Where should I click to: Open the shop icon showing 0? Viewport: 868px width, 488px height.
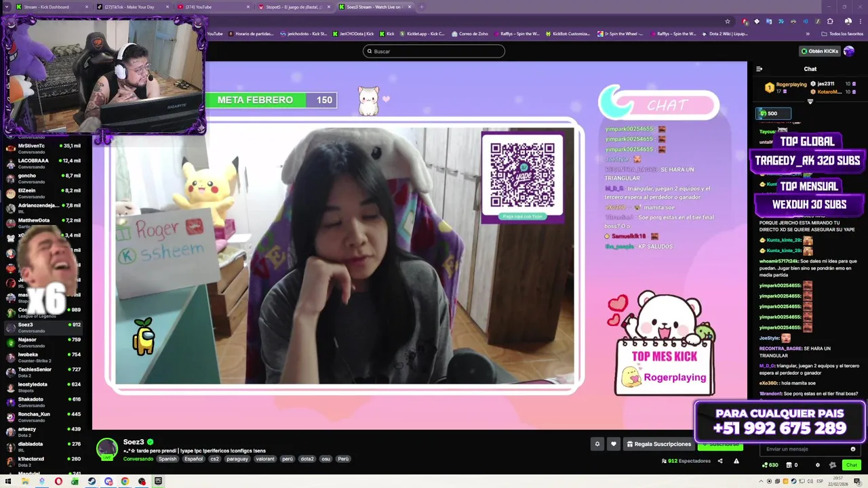click(792, 465)
